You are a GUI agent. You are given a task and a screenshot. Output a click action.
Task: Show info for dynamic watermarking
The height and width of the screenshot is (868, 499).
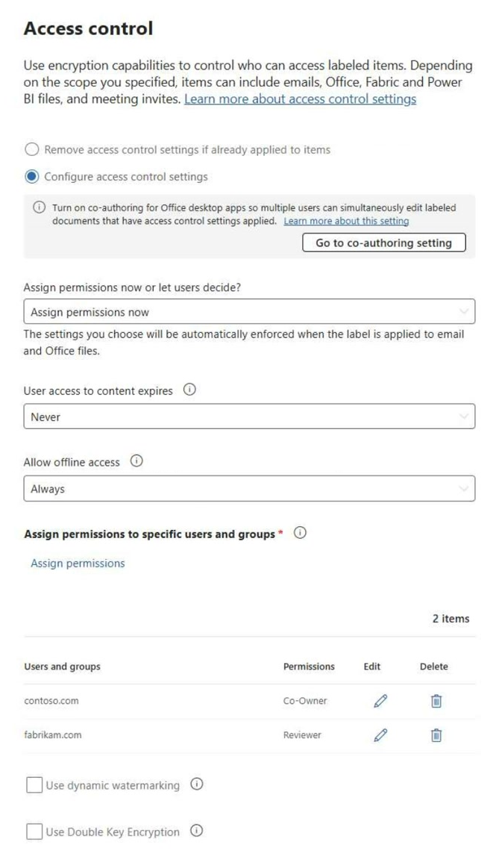click(196, 784)
